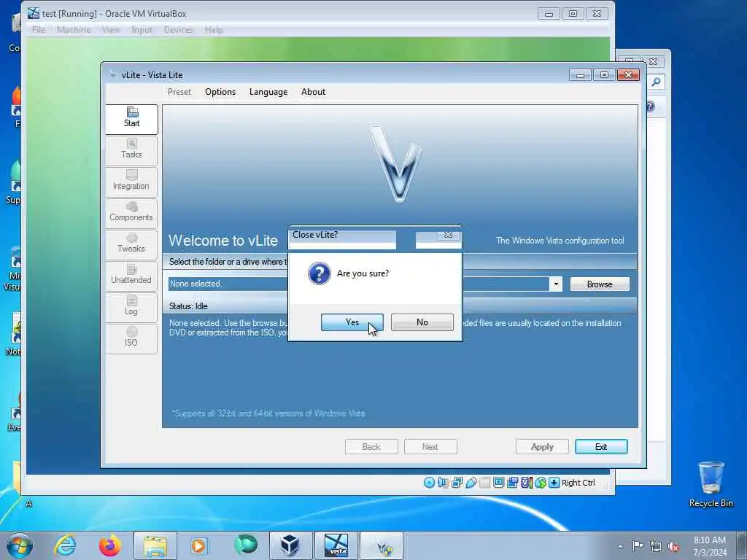Open the Unattended sidebar section
Viewport: 747px width, 560px height.
[131, 276]
